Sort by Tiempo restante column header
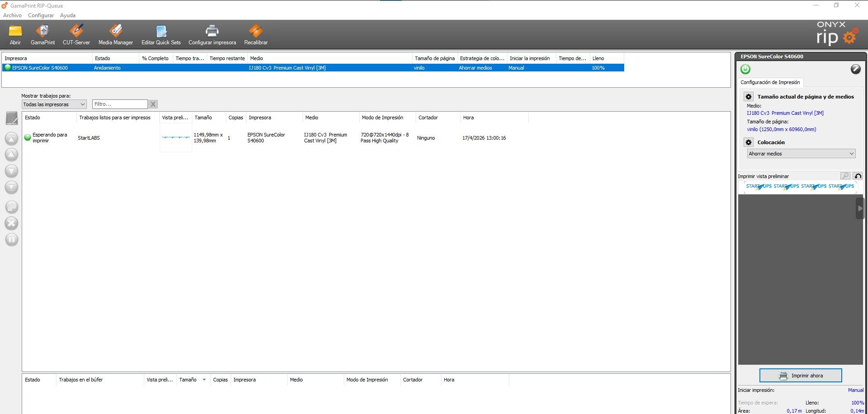The image size is (868, 414). point(227,58)
